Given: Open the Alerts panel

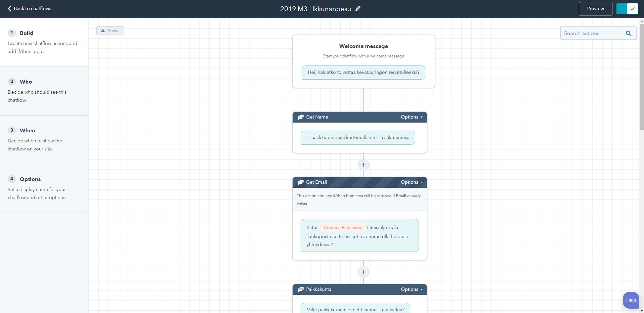Looking at the screenshot, I should (x=110, y=31).
